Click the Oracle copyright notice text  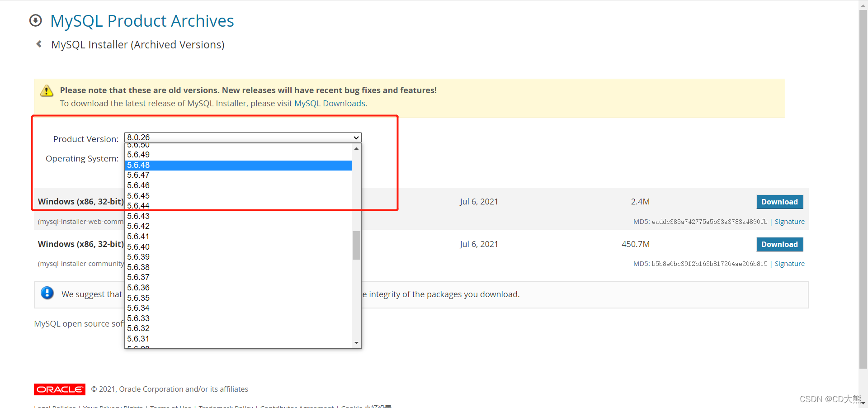click(170, 389)
